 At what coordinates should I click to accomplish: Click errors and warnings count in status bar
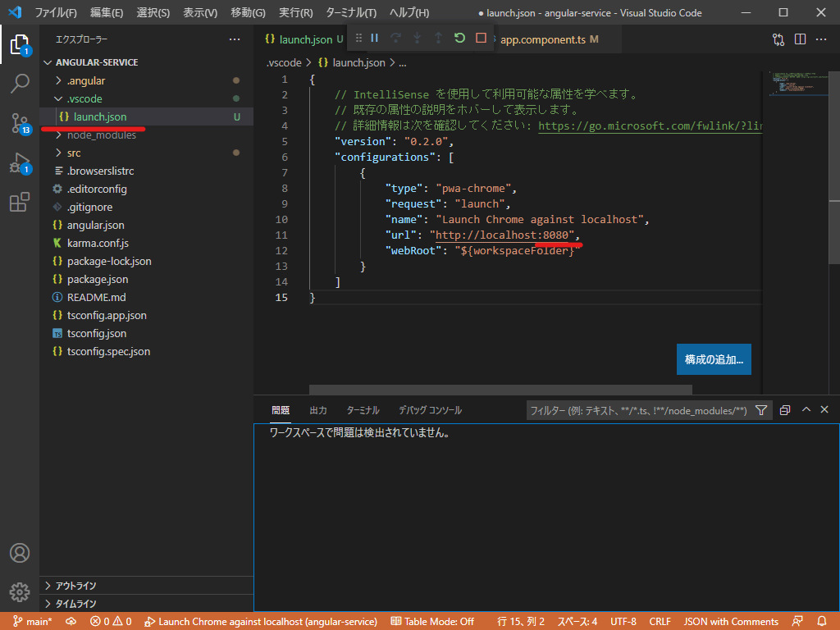[111, 622]
